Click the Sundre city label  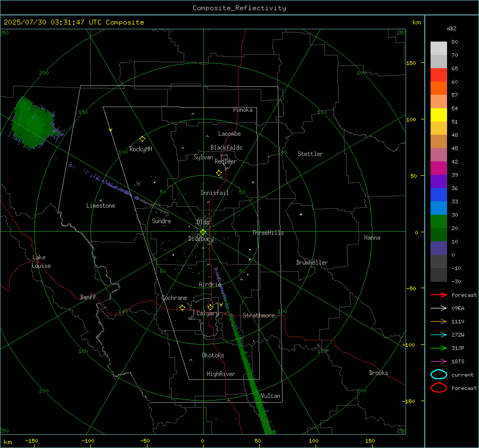pyautogui.click(x=161, y=221)
